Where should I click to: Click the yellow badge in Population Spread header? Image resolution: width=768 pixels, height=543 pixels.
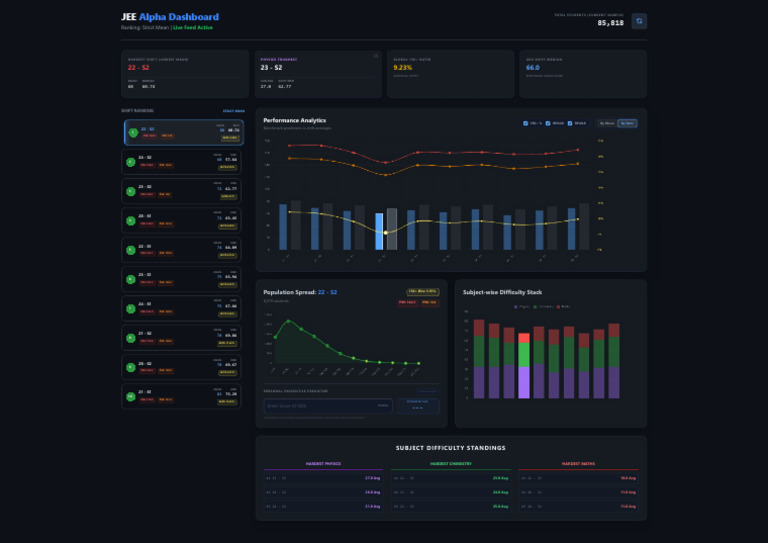pyautogui.click(x=422, y=292)
